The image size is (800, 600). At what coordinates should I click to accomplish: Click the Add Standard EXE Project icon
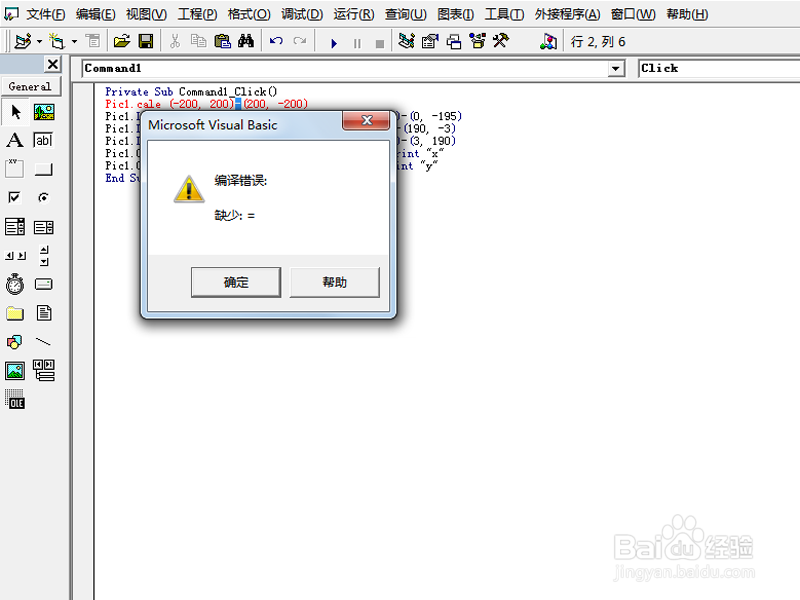(x=23, y=41)
